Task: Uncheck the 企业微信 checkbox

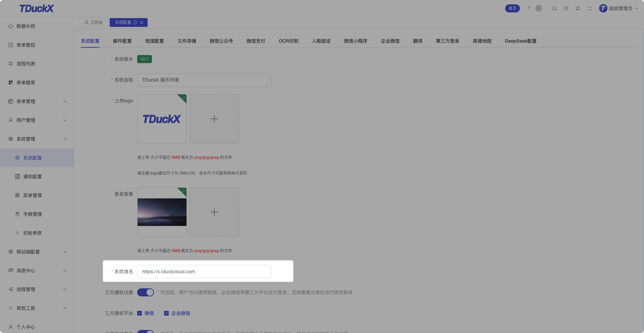Action: [x=166, y=313]
